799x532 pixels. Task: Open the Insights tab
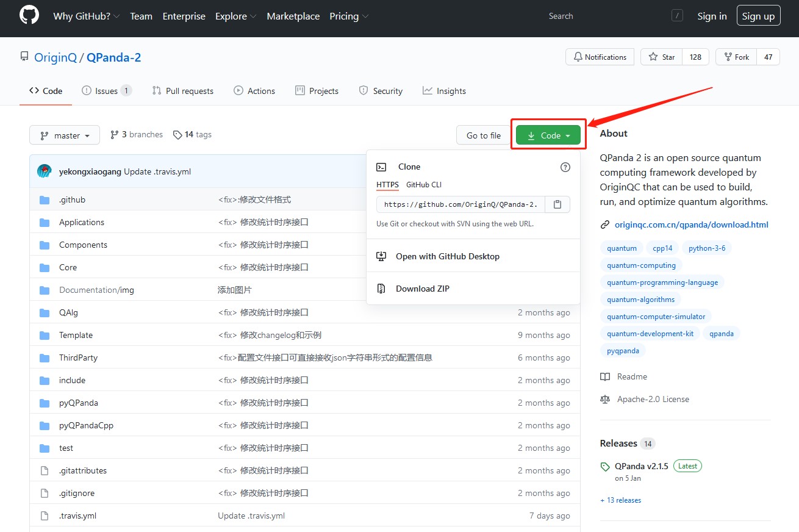(444, 91)
